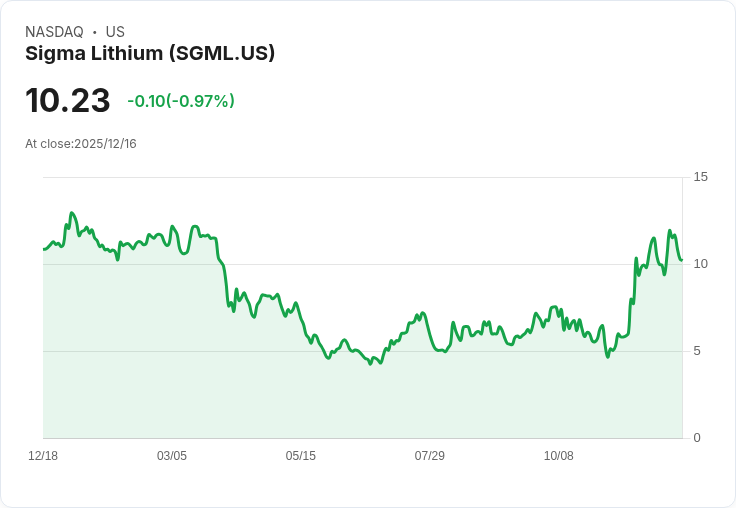The height and width of the screenshot is (508, 736).
Task: Select the 10/08 date label on the x-axis
Action: (559, 456)
